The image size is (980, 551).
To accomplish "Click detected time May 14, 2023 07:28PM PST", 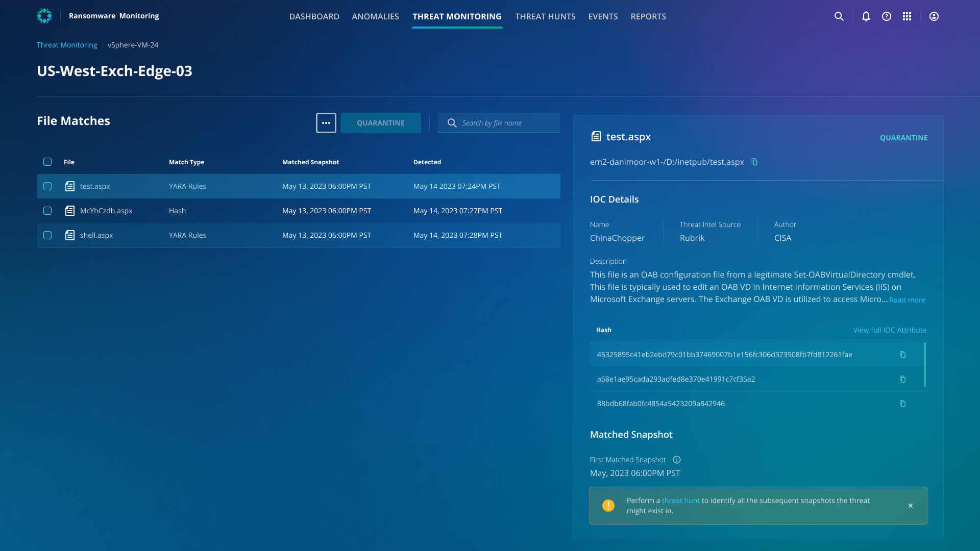I will 458,235.
